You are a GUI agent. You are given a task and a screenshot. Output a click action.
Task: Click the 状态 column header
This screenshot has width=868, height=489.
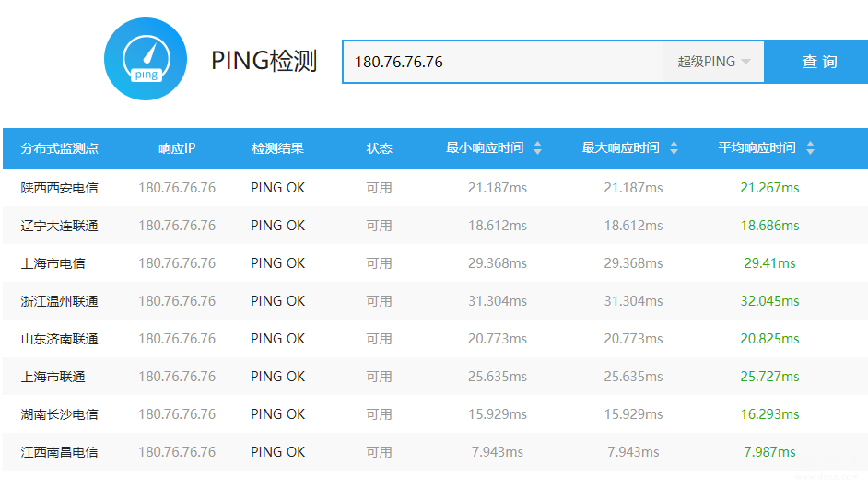[x=379, y=148]
